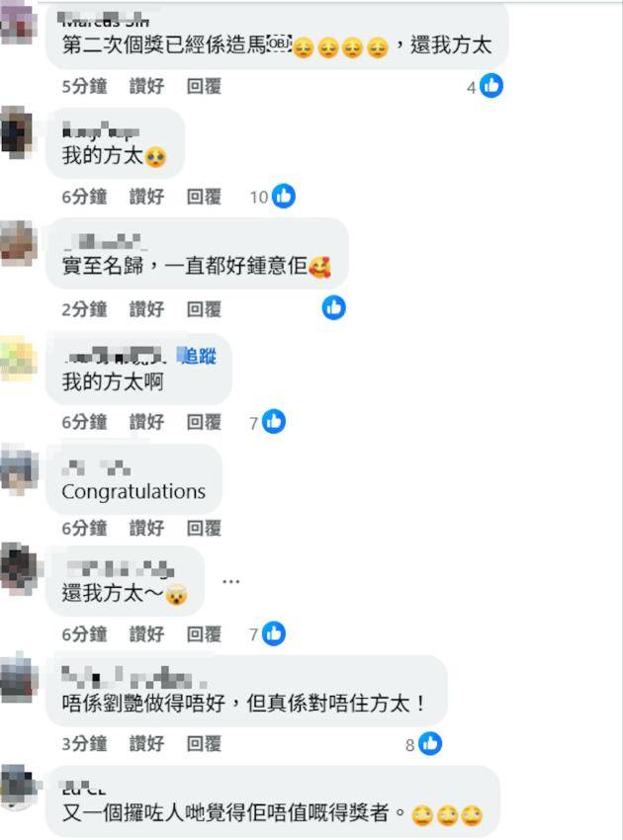Click 回覆 under 唔係劉艷做得唔好 comment

(204, 743)
